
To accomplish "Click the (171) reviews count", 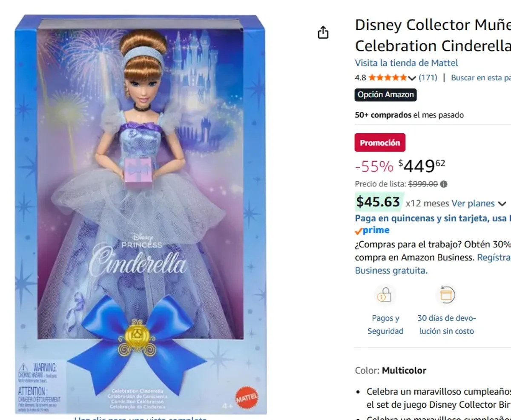I will click(x=427, y=77).
